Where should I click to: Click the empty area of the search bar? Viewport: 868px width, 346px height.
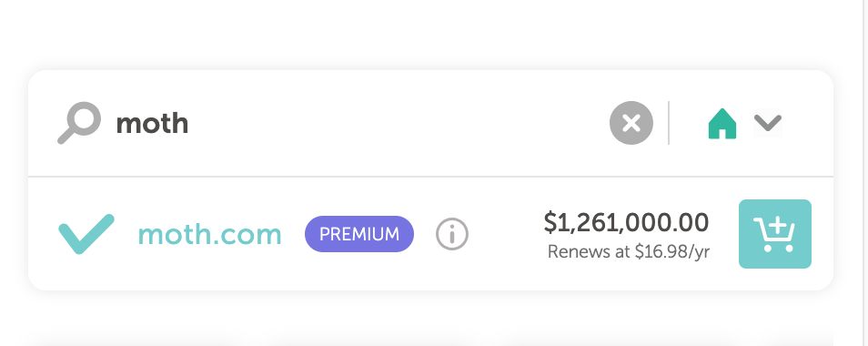pyautogui.click(x=399, y=123)
